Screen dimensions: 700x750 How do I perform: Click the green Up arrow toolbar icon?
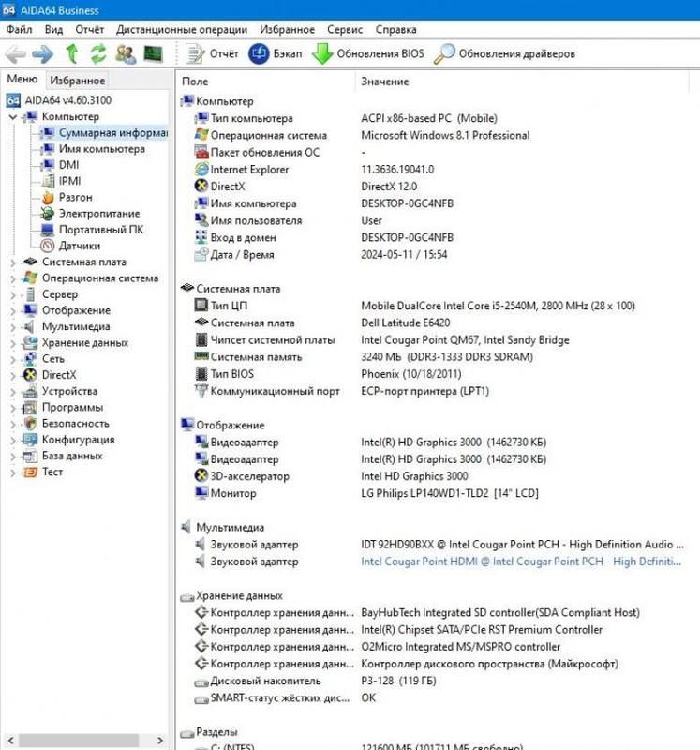(72, 54)
